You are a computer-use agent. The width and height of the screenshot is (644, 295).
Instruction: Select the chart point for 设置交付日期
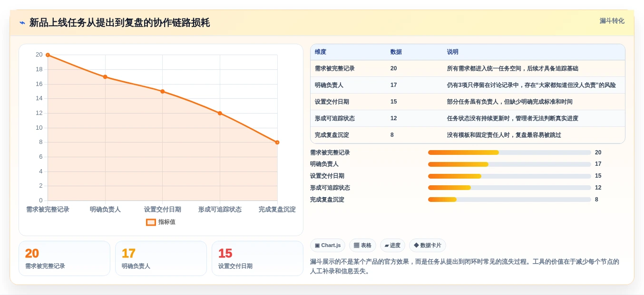tap(162, 91)
